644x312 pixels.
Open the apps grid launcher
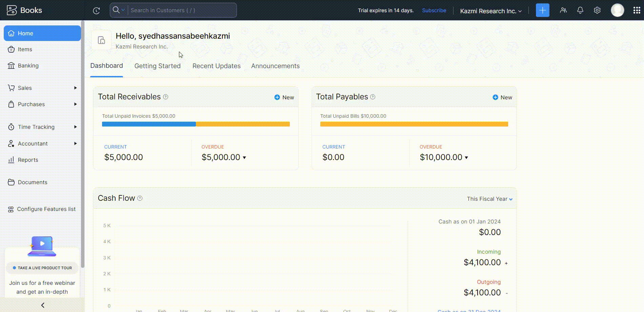(637, 10)
